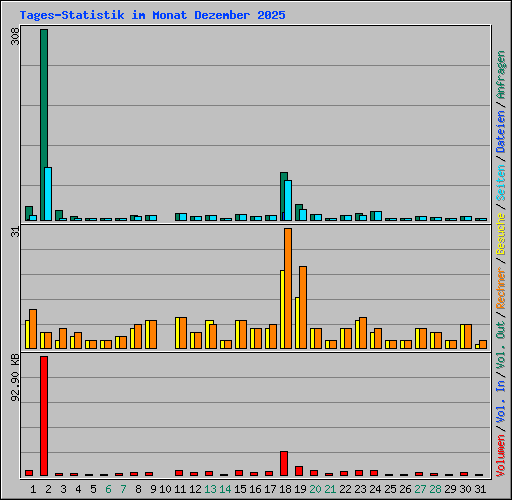Viewport: 512px width, 500px height.
Task: Click the cyan pages bar for day 2
Action: [48, 194]
